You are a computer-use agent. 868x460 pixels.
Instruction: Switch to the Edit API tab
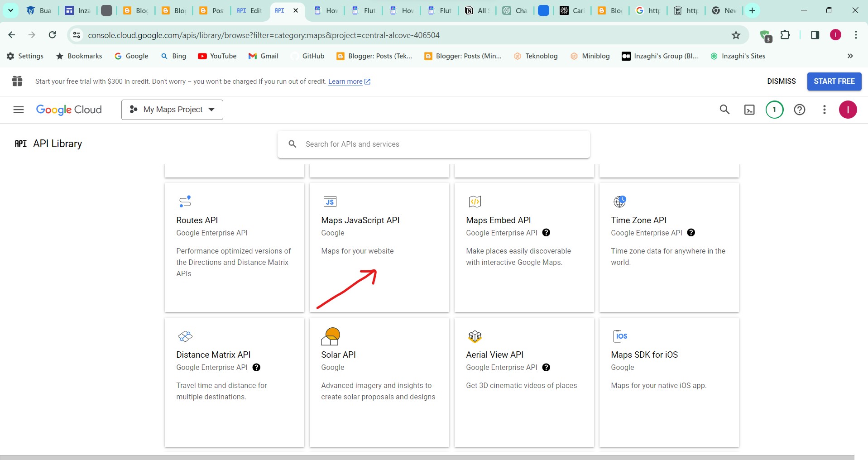(x=249, y=10)
